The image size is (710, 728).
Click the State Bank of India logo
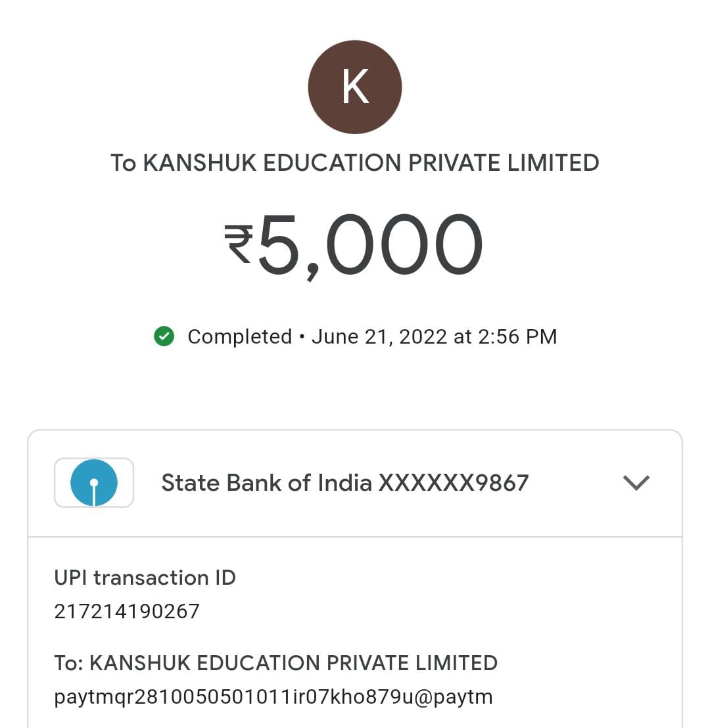point(94,483)
